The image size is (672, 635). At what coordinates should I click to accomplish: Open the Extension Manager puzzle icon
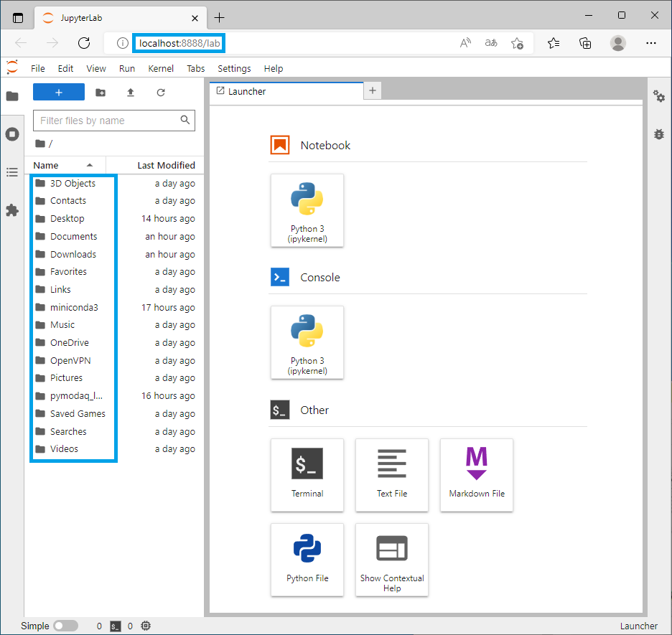tap(12, 210)
